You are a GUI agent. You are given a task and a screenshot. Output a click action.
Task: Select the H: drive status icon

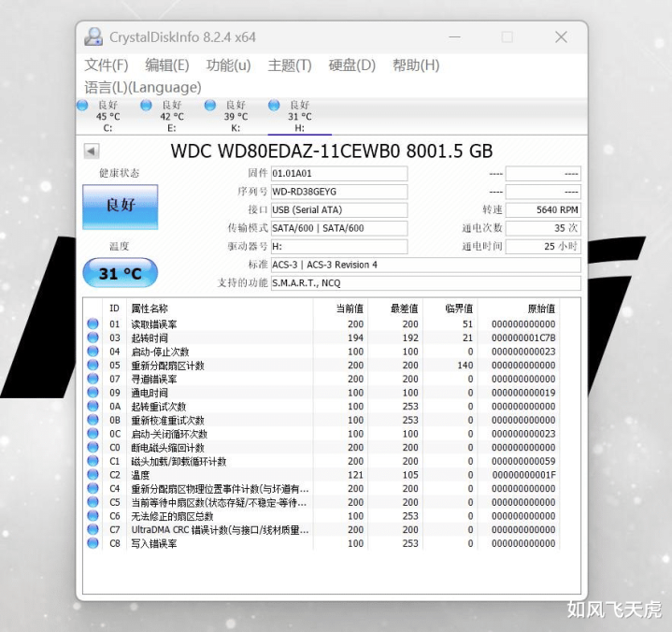coord(274,105)
